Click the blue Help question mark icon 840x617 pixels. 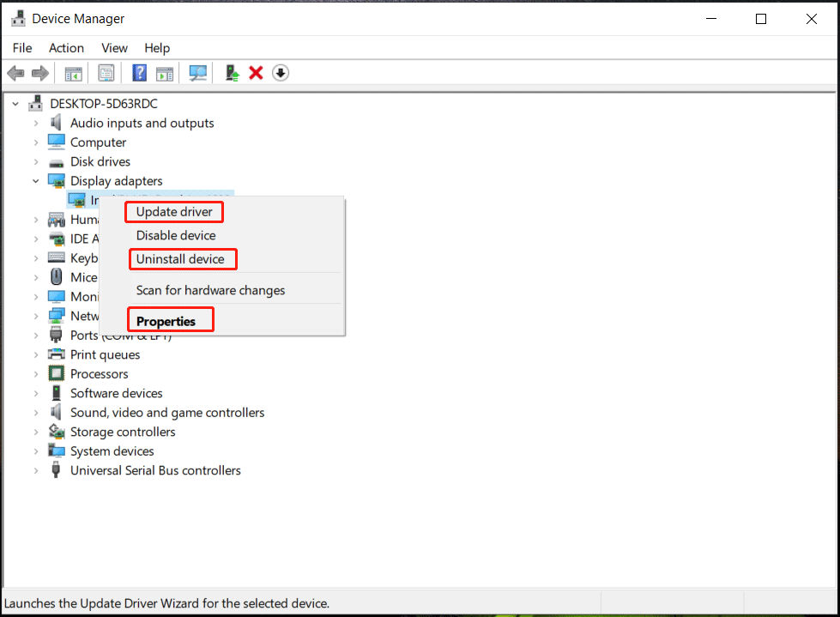(139, 73)
